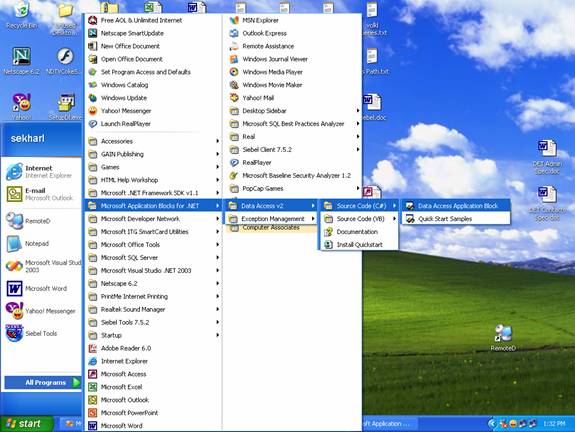Open MSN Explorer
Viewport: 575px width, 432px height.
pos(293,21)
